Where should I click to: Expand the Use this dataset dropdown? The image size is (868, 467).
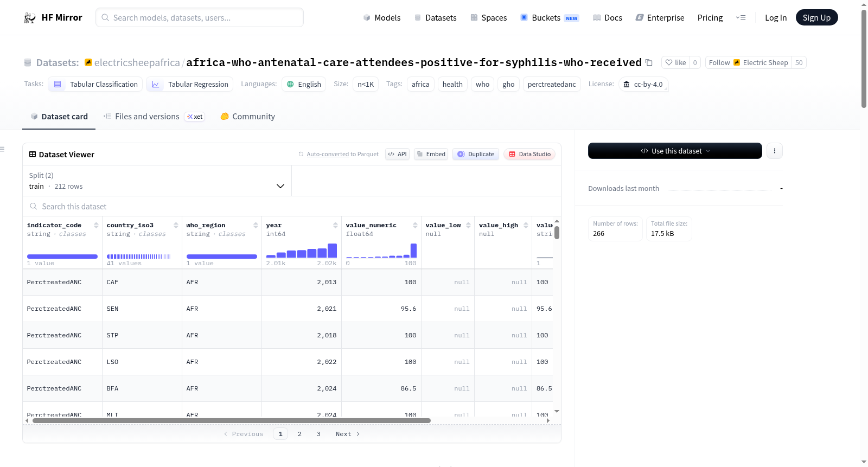tap(675, 151)
